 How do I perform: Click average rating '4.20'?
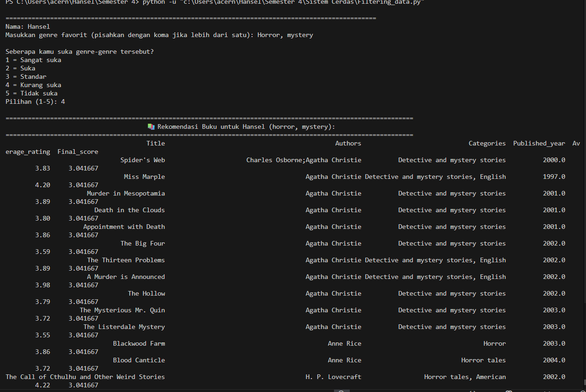click(43, 185)
